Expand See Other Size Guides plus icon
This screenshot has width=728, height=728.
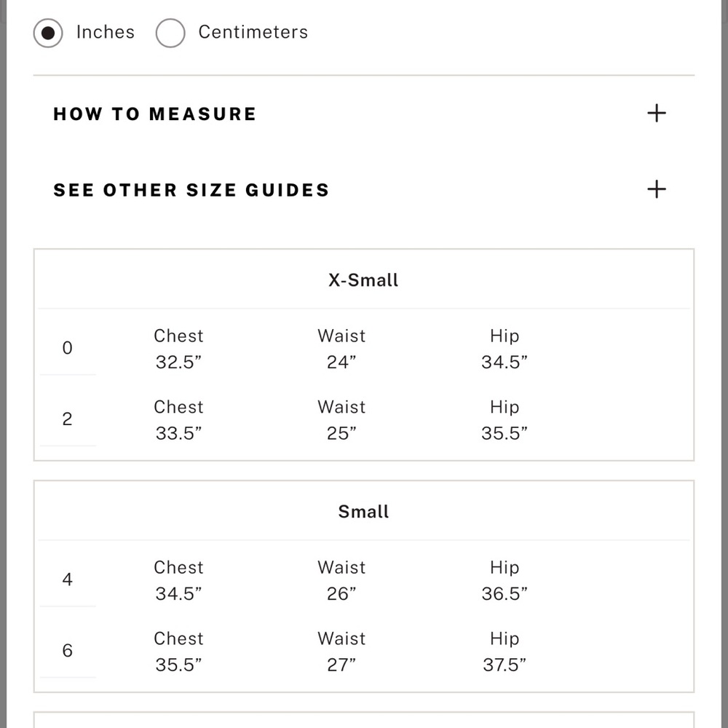(x=657, y=189)
